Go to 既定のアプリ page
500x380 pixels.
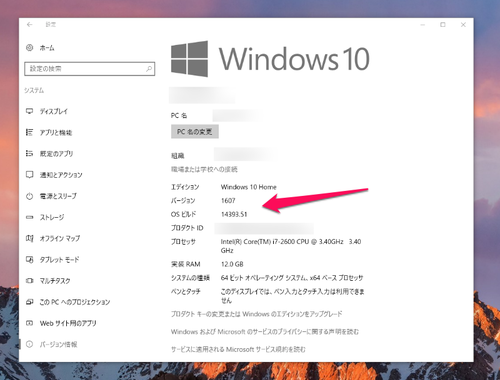click(56, 154)
